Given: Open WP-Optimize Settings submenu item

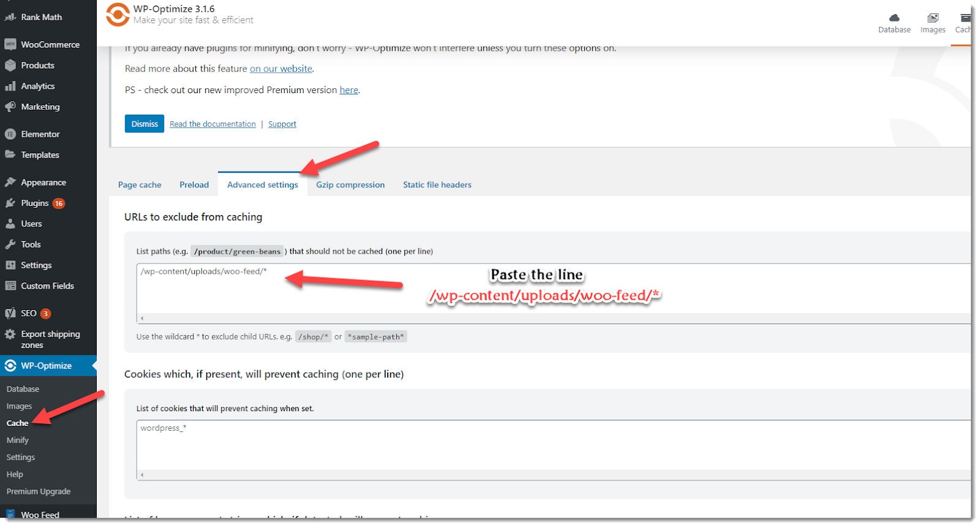Looking at the screenshot, I should pos(21,457).
